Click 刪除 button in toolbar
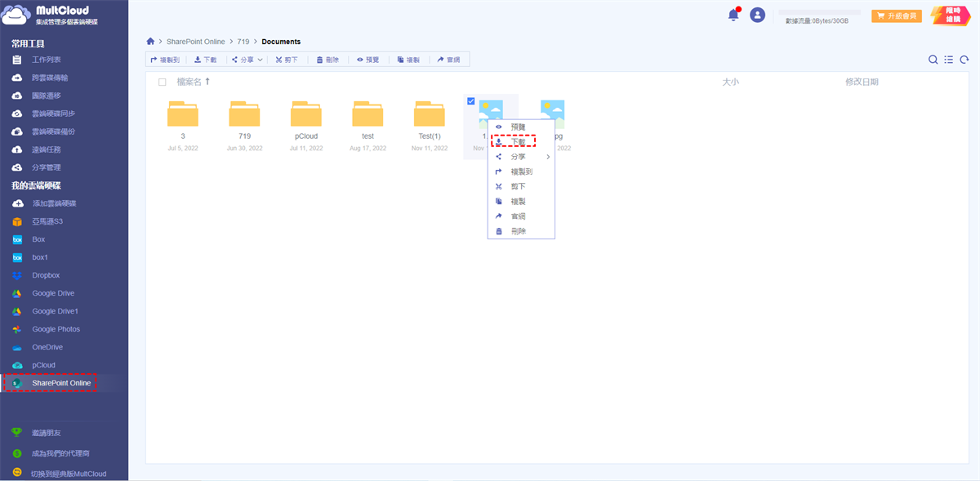 pos(327,60)
